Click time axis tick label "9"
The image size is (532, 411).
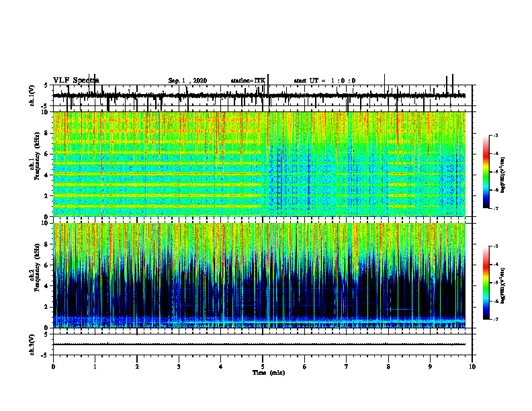point(430,367)
